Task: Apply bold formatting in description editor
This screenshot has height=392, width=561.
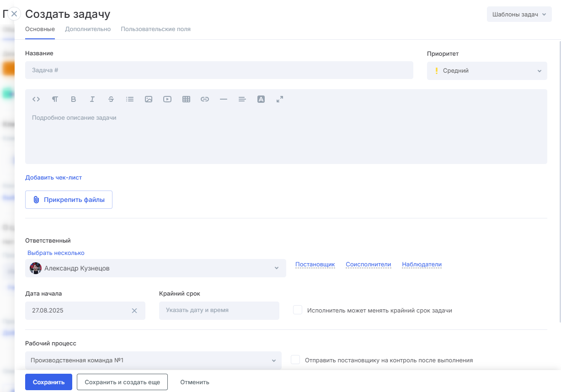Action: 74,99
